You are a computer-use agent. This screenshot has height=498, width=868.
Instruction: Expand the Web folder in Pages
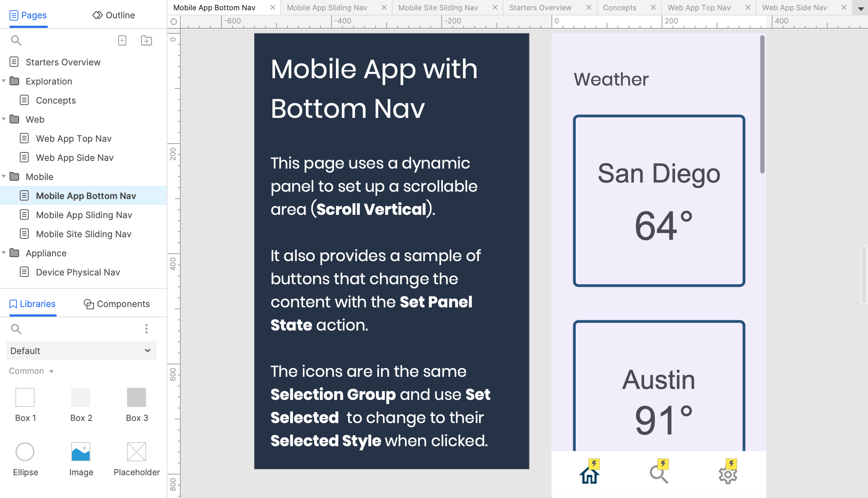click(6, 119)
